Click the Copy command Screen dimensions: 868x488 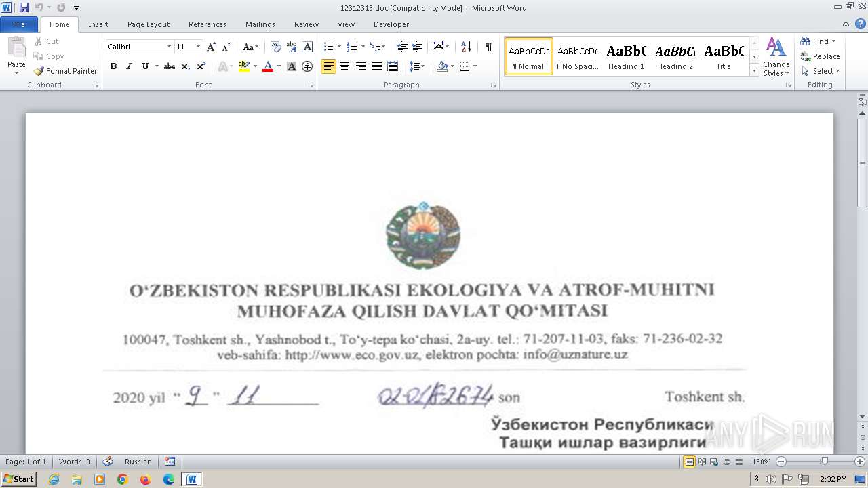[49, 56]
